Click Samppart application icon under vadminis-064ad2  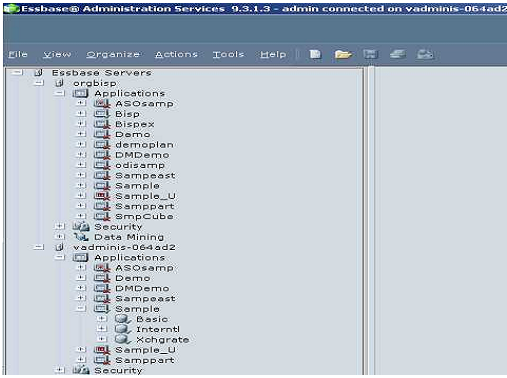[x=102, y=360]
